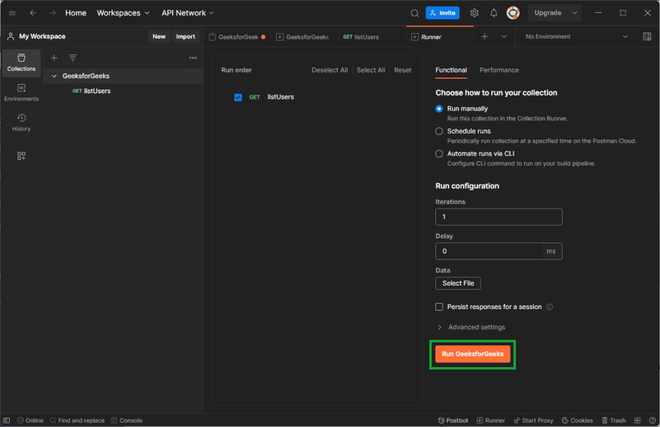Click the filter collections icon
Image resolution: width=660 pixels, height=427 pixels.
click(x=73, y=58)
